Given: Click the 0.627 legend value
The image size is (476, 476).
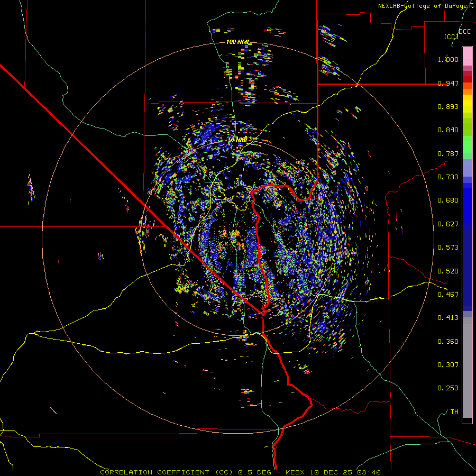Looking at the screenshot, I should click(448, 224).
